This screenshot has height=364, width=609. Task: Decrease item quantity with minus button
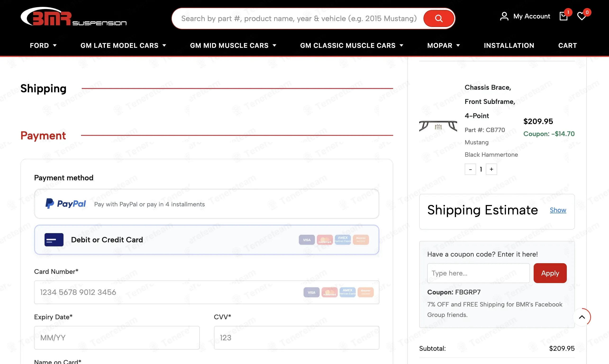[470, 169]
